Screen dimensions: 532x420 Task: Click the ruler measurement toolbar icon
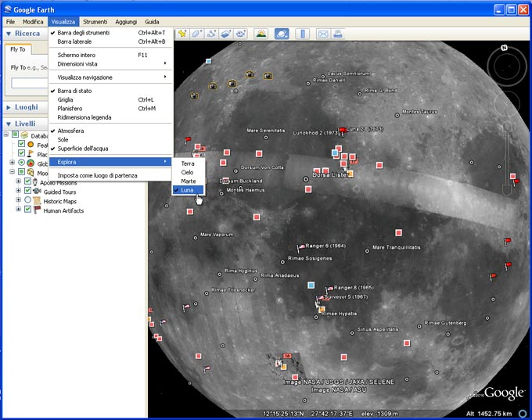pyautogui.click(x=302, y=34)
